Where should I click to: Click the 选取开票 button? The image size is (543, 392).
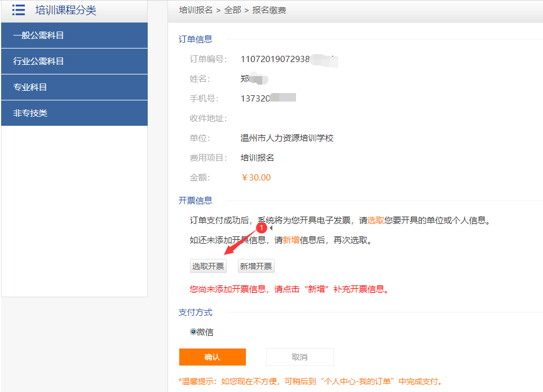208,266
